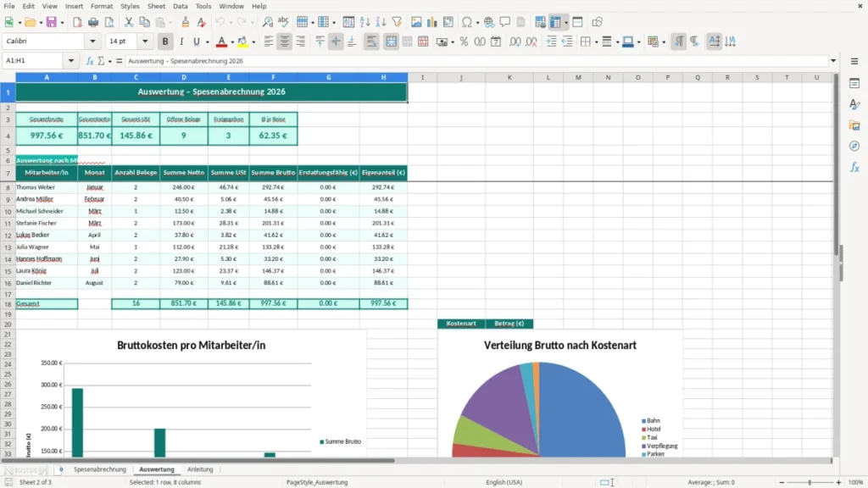The width and height of the screenshot is (868, 488).
Task: Add decimal place icon
Action: click(x=515, y=42)
